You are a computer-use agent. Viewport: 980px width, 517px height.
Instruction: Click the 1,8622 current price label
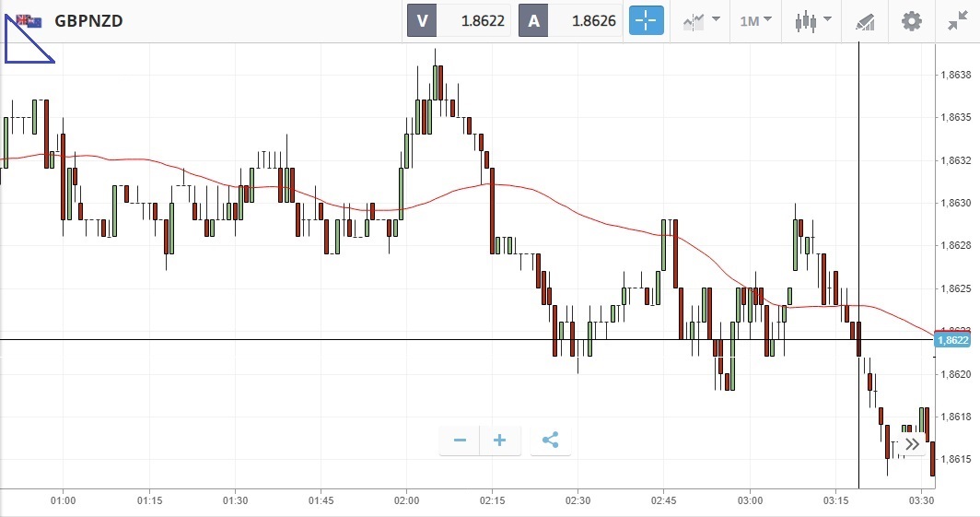(952, 340)
